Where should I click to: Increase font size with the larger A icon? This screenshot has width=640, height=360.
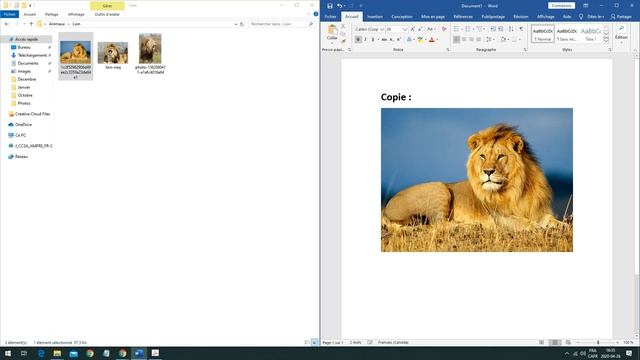point(413,29)
